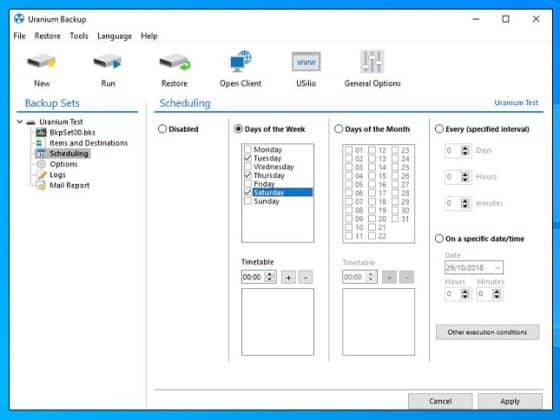Select Days of the Month radio button
This screenshot has height=420, width=560.
pos(339,129)
